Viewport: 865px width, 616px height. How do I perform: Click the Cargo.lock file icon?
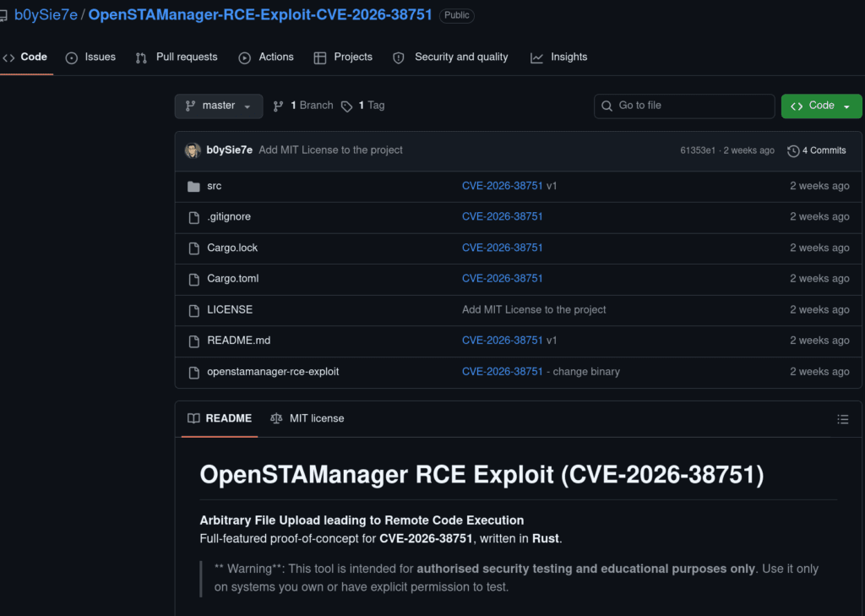point(194,248)
